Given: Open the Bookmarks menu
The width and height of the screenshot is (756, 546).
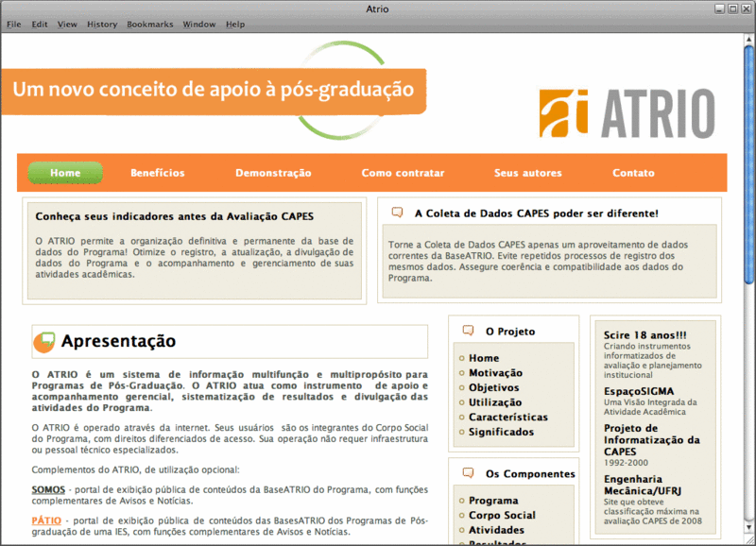Looking at the screenshot, I should 150,25.
